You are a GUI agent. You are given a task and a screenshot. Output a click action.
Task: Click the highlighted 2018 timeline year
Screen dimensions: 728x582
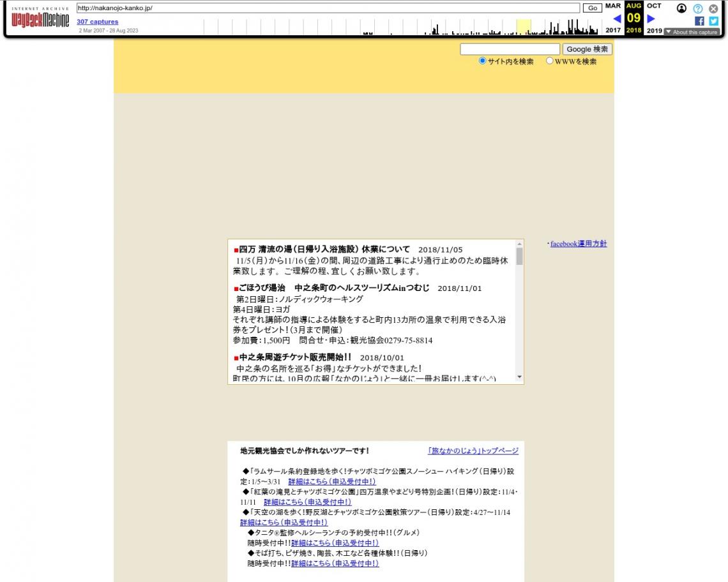(x=524, y=26)
